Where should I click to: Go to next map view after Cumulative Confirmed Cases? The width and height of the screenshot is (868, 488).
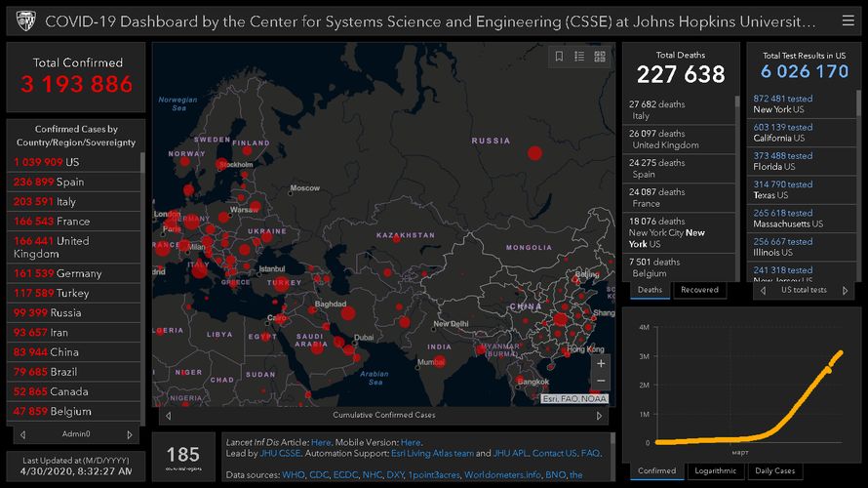click(600, 415)
